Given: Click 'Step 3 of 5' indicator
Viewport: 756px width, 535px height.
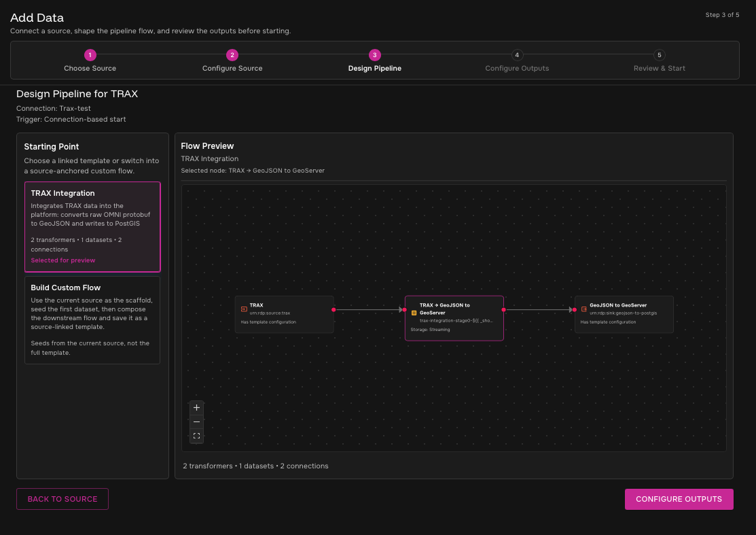Looking at the screenshot, I should tap(722, 15).
